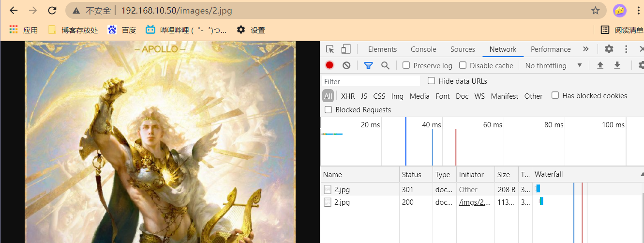Open the 哔哩哔哩 bookmark
Image resolution: width=644 pixels, height=243 pixels.
(186, 30)
